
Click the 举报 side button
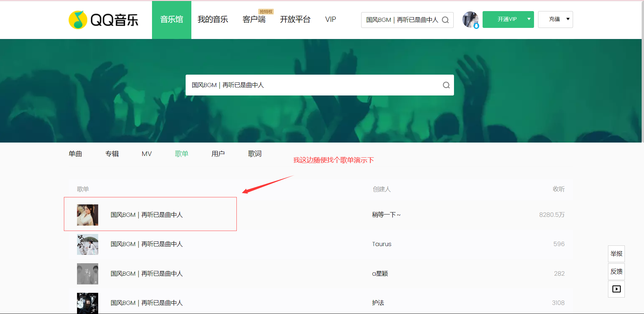(x=616, y=254)
